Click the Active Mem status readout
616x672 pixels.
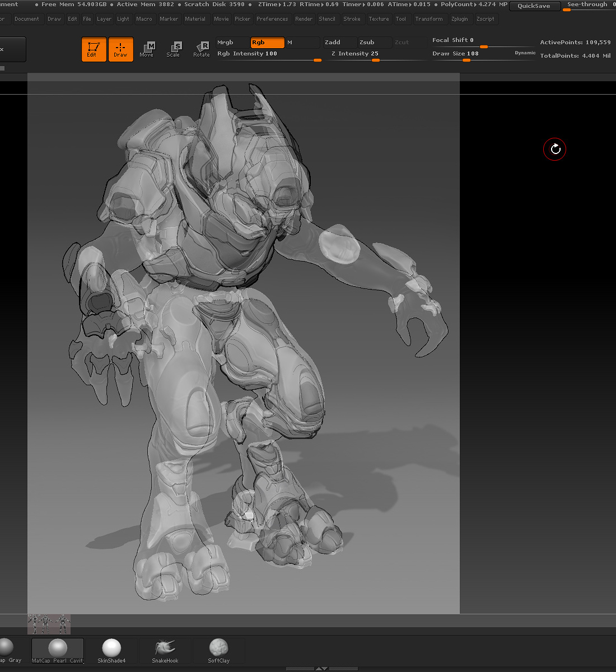[x=145, y=4]
